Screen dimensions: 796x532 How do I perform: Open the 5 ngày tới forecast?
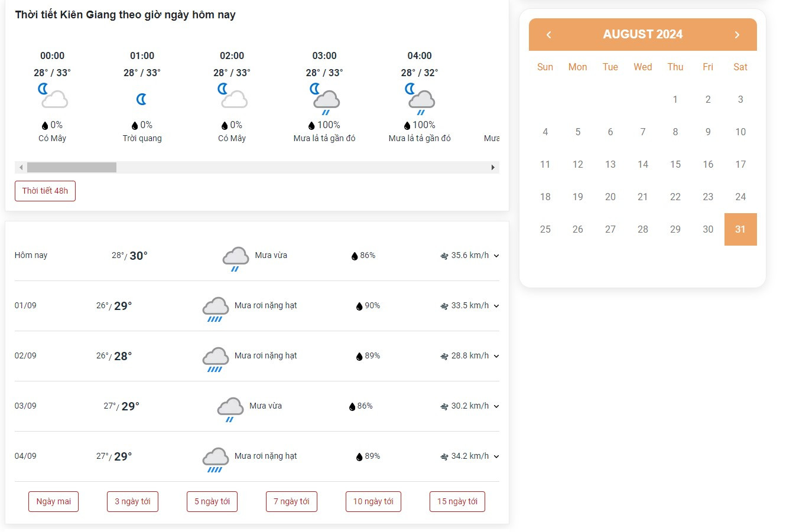coord(212,501)
